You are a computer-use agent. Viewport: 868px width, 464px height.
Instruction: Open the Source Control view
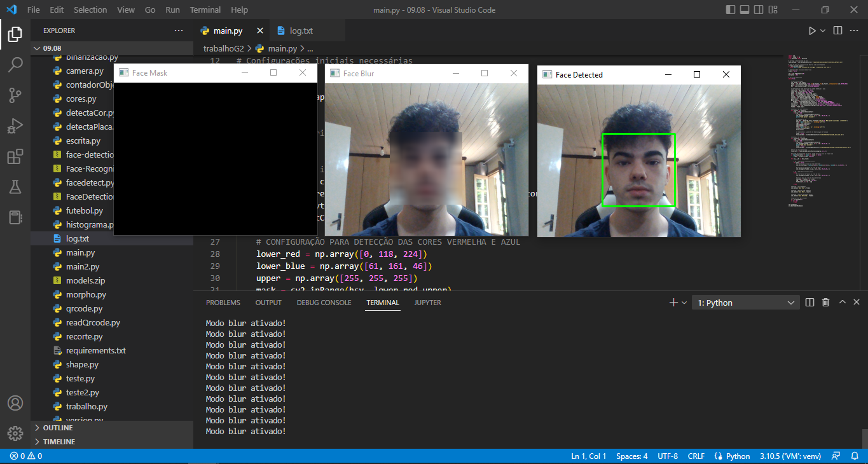coord(15,95)
